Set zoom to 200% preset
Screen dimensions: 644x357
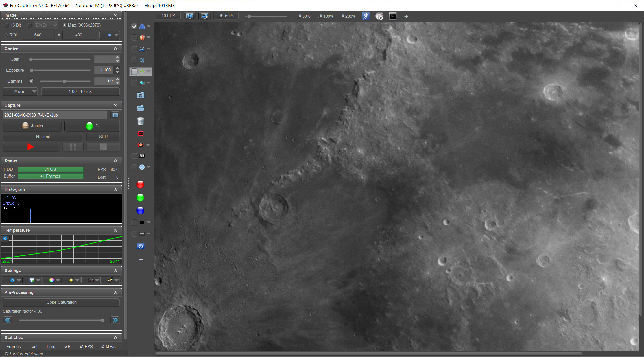(348, 16)
